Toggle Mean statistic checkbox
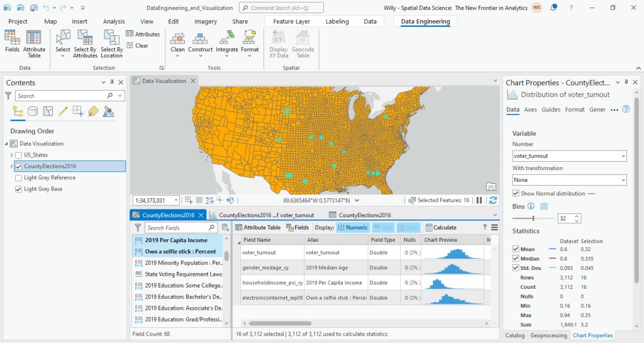The width and height of the screenshot is (644, 343). 516,249
